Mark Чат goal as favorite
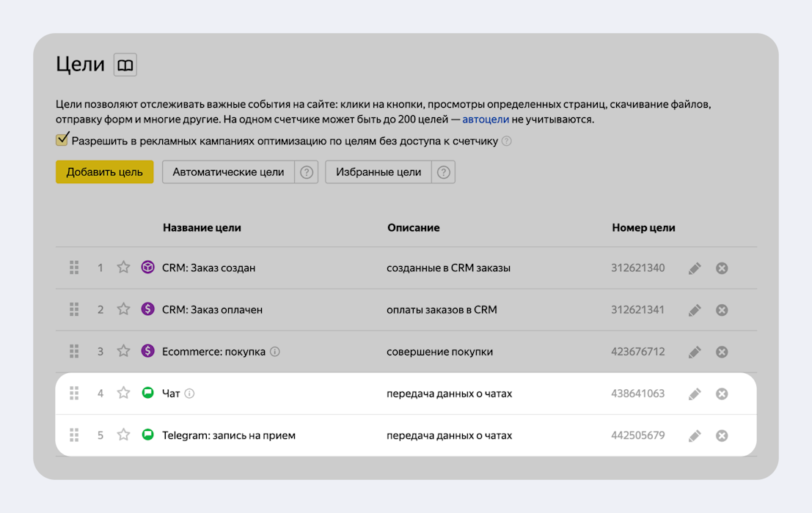 124,394
